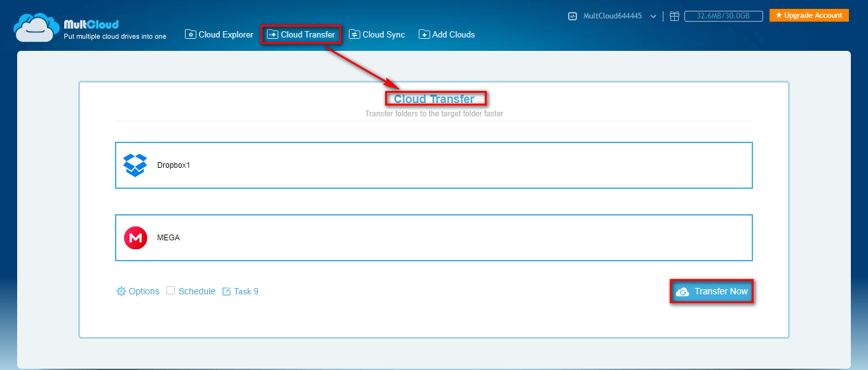Check the box next to Schedule
The width and height of the screenshot is (868, 370).
pos(170,291)
